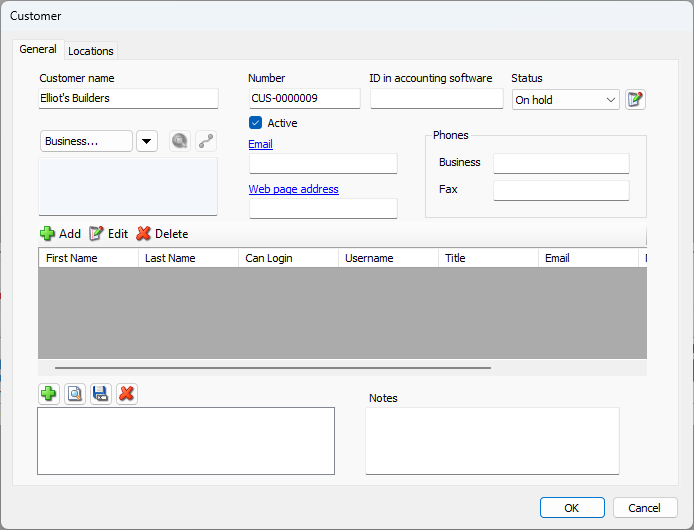The width and height of the screenshot is (694, 530).
Task: Focus the Web page address text field
Action: click(323, 208)
